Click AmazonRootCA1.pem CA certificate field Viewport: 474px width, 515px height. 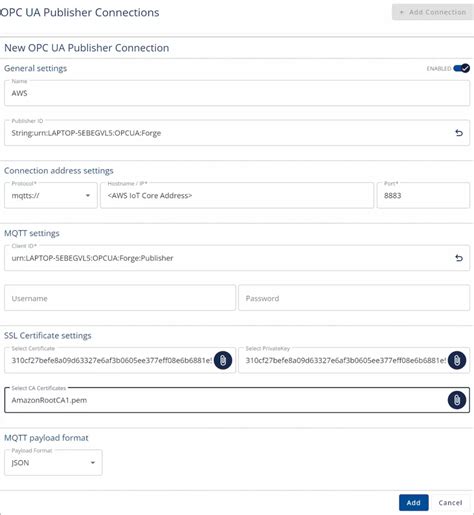pos(237,400)
